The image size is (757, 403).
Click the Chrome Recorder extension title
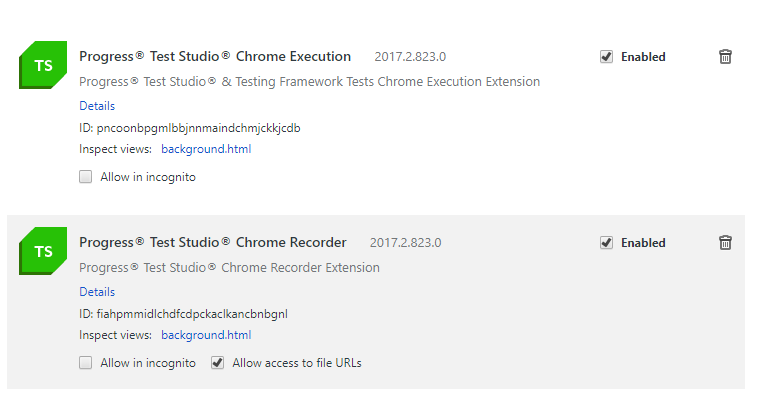(x=213, y=243)
